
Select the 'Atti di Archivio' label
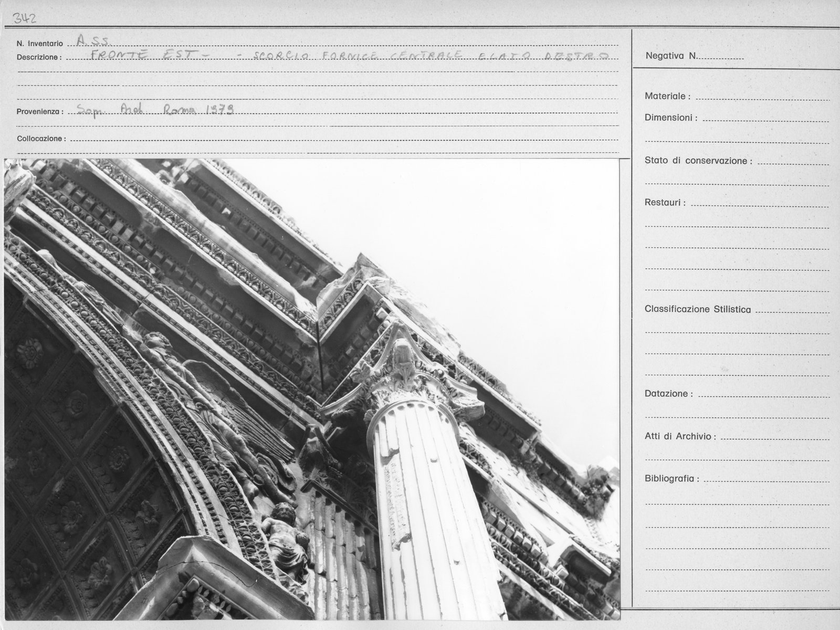coord(680,436)
